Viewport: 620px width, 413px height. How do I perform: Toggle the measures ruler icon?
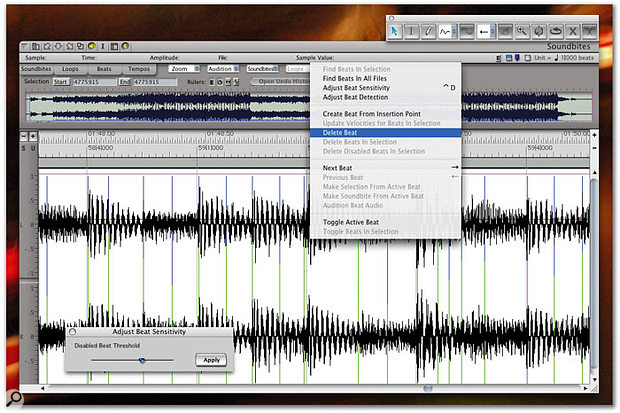[212, 82]
